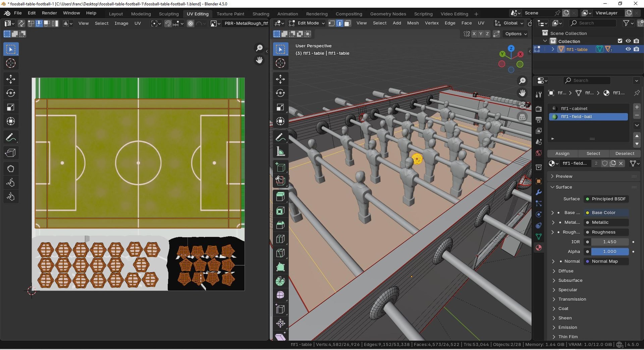The image size is (644, 350).
Task: Hide the Collection in viewport
Action: point(628,41)
